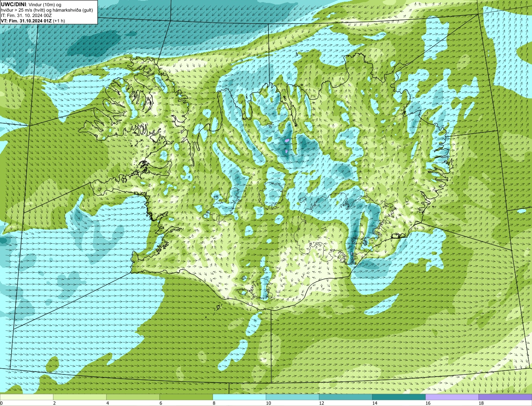
Task: Click the 10–12 m/s turquoise legend swatch
Action: click(x=293, y=397)
